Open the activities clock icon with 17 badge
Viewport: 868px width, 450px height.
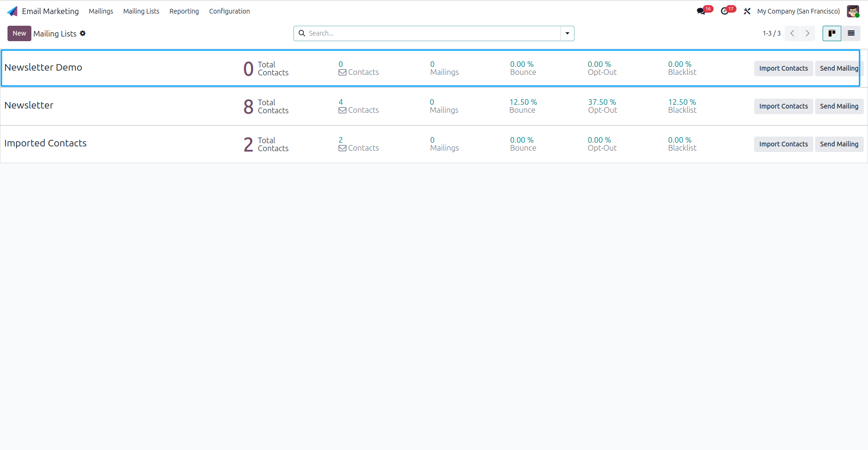coord(725,11)
